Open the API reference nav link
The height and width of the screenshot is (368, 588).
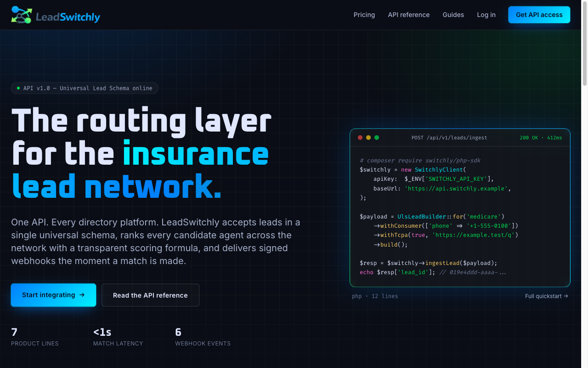point(409,15)
